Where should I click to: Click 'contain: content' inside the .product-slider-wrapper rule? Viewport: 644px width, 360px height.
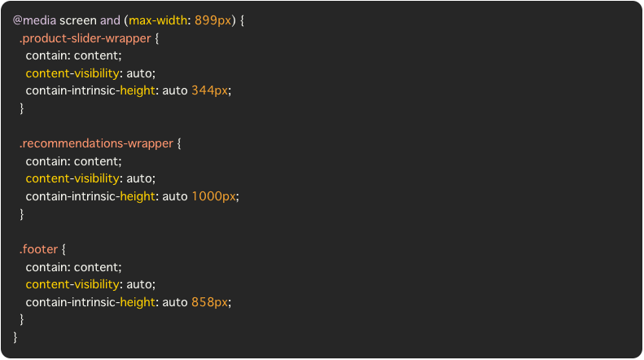(x=73, y=55)
